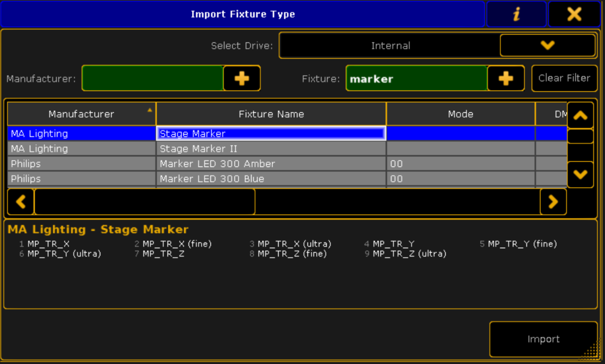605x364 pixels.
Task: Click the right arrow of horizontal scrollbar
Action: [x=553, y=202]
